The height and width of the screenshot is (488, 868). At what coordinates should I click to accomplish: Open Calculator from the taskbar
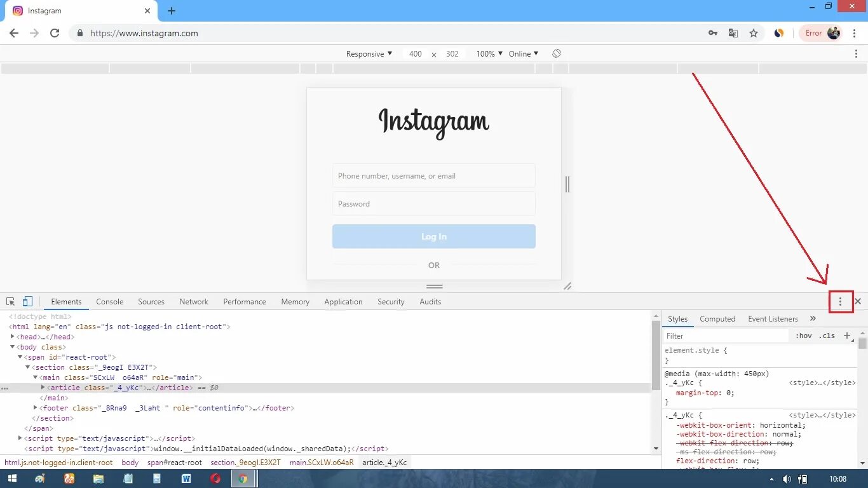(x=157, y=478)
